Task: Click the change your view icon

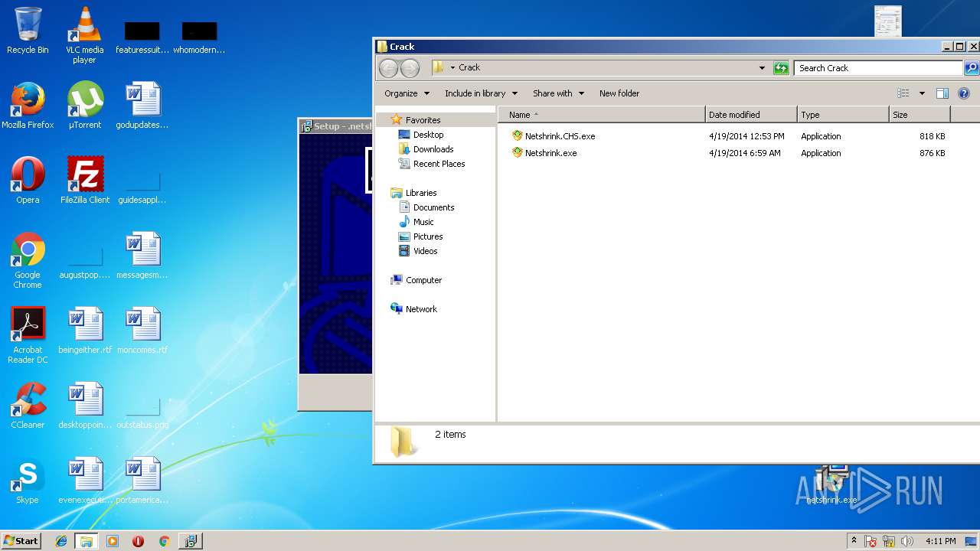Action: pos(903,93)
